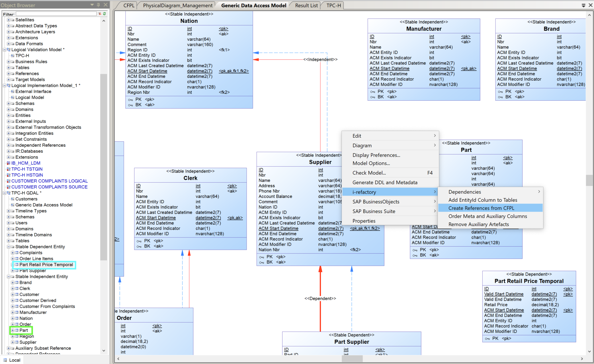Select the Clerk table title in diagram
The height and width of the screenshot is (364, 594).
click(190, 178)
